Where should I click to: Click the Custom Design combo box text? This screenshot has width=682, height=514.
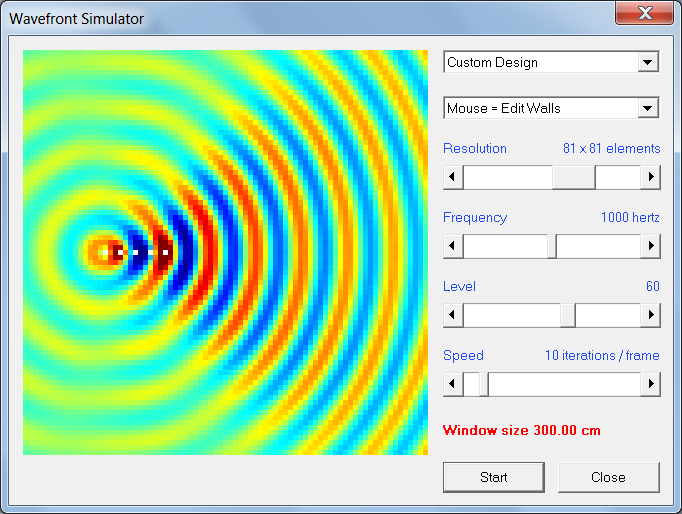pyautogui.click(x=492, y=62)
